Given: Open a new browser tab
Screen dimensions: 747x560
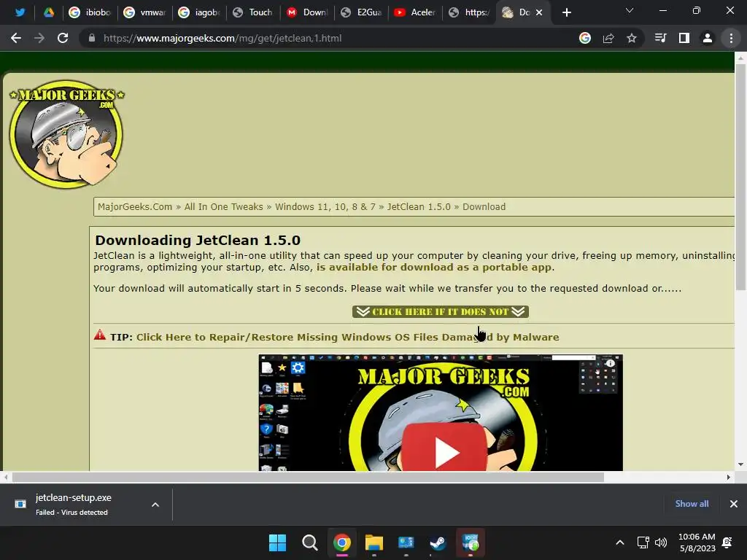Looking at the screenshot, I should 566,12.
